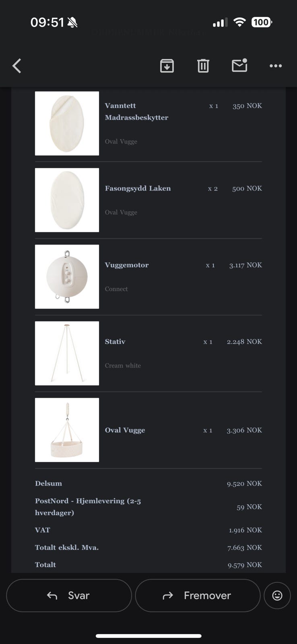Viewport: 297px width, 644px height.
Task: Tap the Stativ product name
Action: (115, 341)
